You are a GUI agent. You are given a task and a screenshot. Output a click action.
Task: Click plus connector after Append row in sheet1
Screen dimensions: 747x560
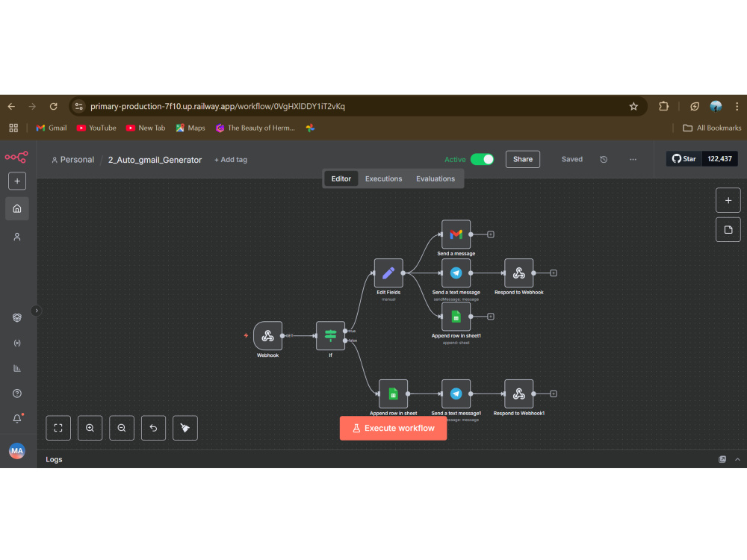(491, 316)
